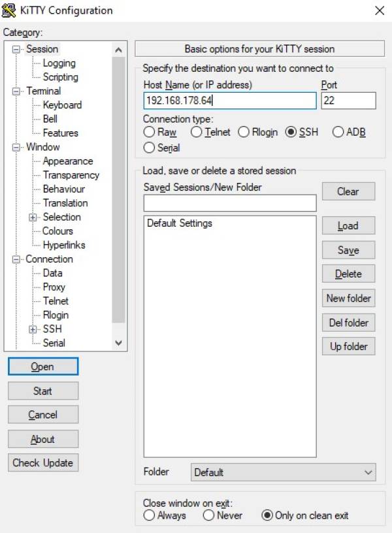
Task: Open the Behaviour category
Action: (64, 189)
